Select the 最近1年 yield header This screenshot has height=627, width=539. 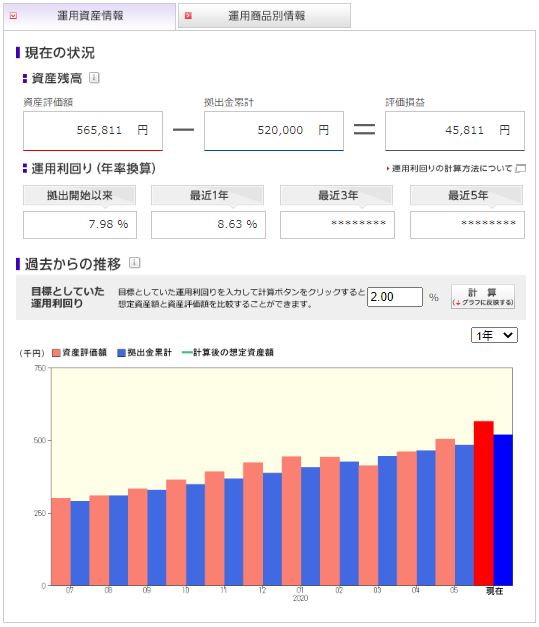click(208, 196)
